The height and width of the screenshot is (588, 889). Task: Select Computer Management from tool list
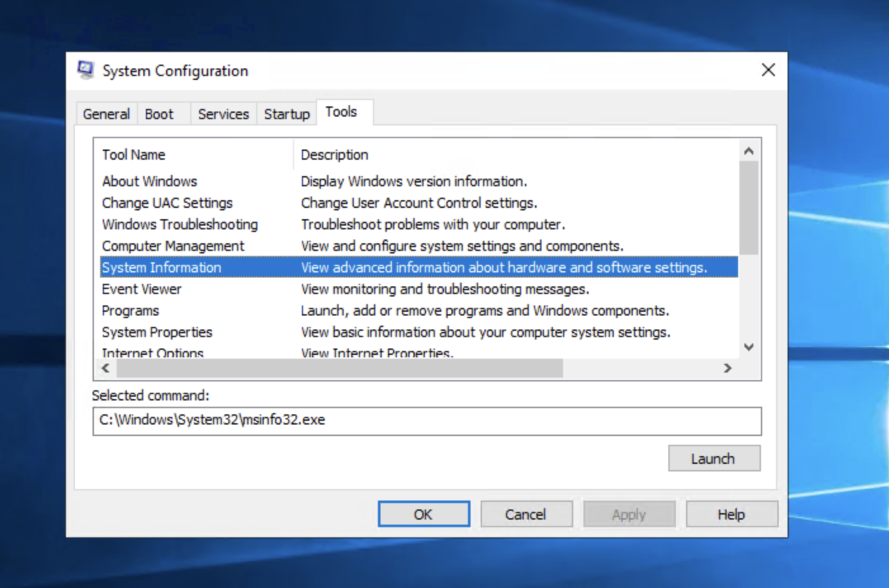pyautogui.click(x=173, y=246)
